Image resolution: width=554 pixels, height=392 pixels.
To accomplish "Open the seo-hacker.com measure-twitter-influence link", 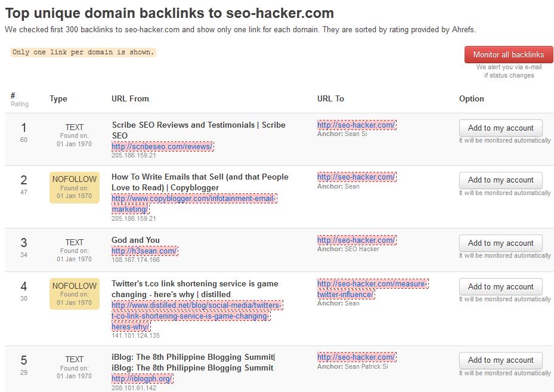I will (372, 284).
